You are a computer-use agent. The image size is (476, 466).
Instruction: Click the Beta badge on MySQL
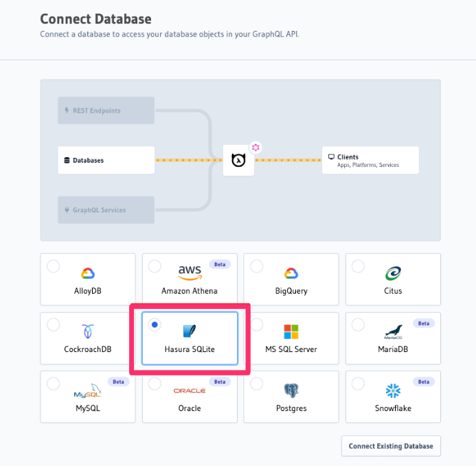tap(118, 382)
